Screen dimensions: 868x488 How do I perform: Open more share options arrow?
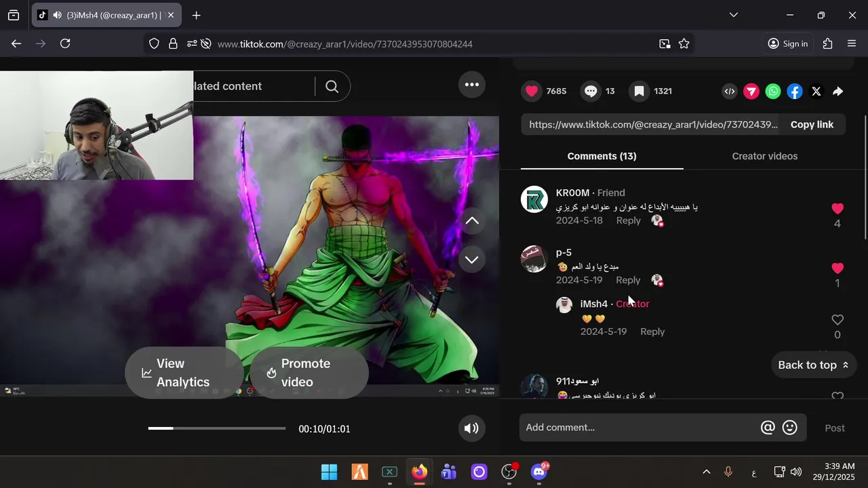(838, 91)
